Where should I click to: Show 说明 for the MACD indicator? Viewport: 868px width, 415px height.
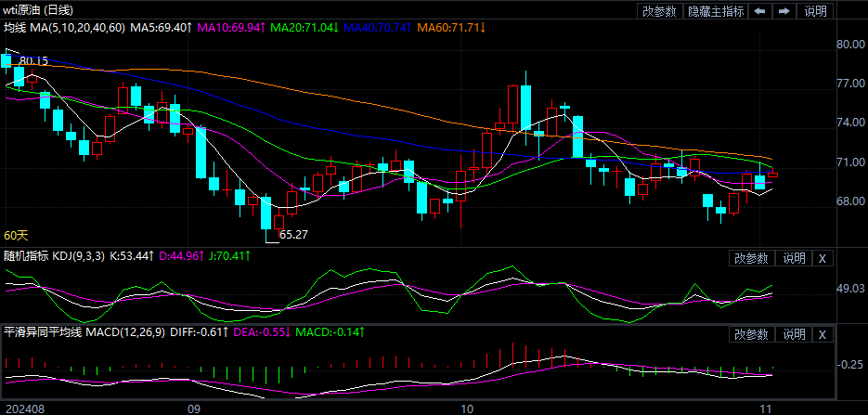pos(794,334)
